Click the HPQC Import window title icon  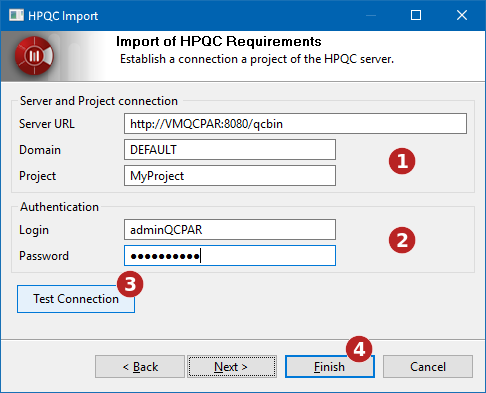pyautogui.click(x=16, y=15)
